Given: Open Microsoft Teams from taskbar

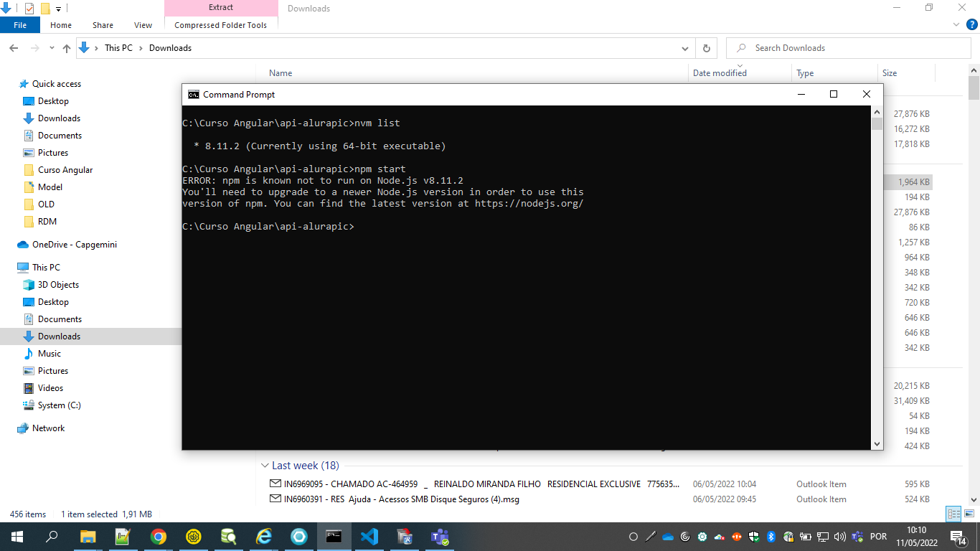Looking at the screenshot, I should pyautogui.click(x=440, y=537).
